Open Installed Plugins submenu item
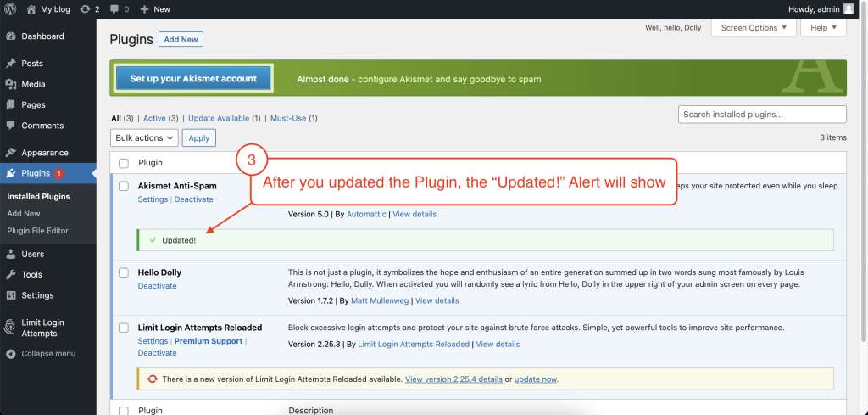This screenshot has height=415, width=868. [38, 197]
